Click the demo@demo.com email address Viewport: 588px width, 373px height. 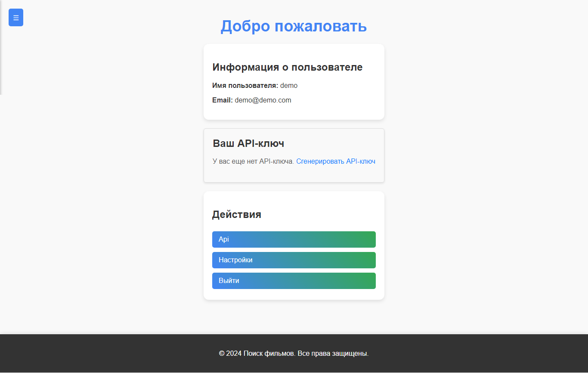pos(263,100)
